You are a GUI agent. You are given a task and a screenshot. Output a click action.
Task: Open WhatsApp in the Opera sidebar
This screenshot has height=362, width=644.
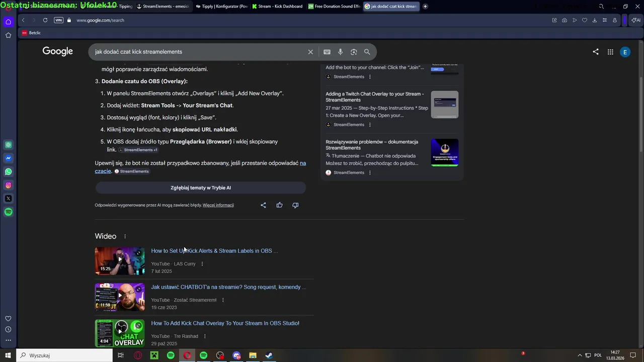click(x=8, y=172)
